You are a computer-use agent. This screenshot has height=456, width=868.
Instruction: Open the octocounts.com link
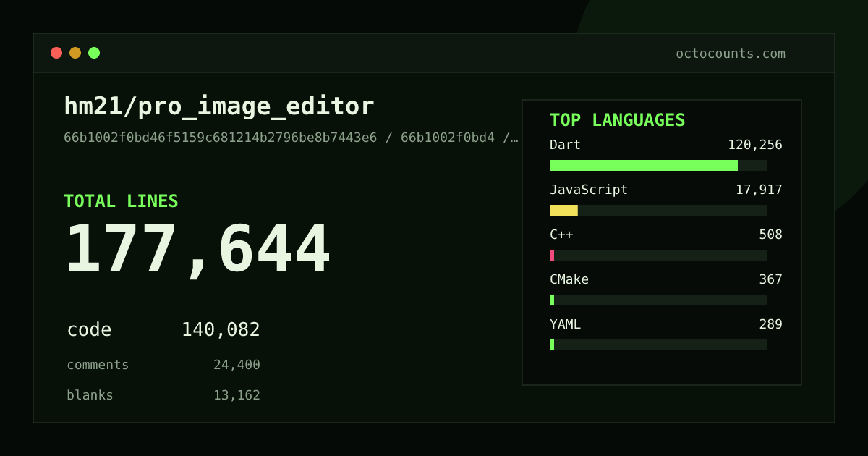point(731,54)
